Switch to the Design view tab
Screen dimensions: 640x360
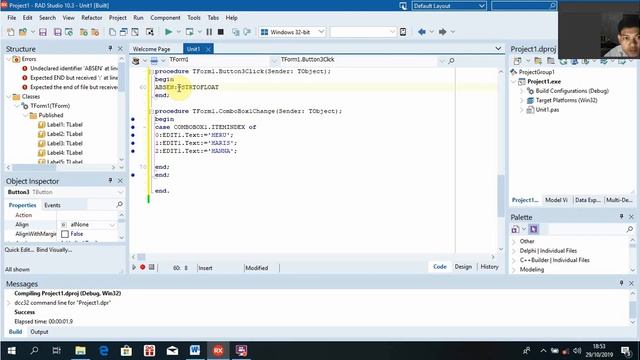463,267
